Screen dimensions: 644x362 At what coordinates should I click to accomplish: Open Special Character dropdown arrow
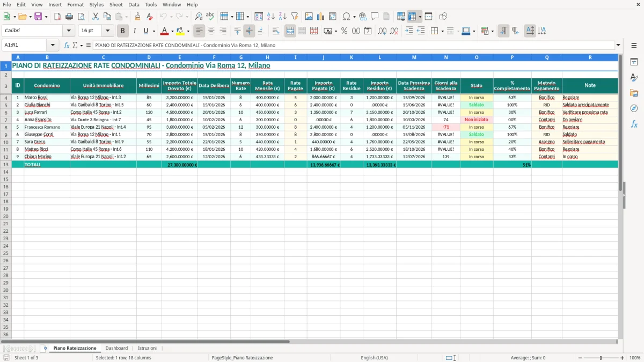pyautogui.click(x=354, y=17)
